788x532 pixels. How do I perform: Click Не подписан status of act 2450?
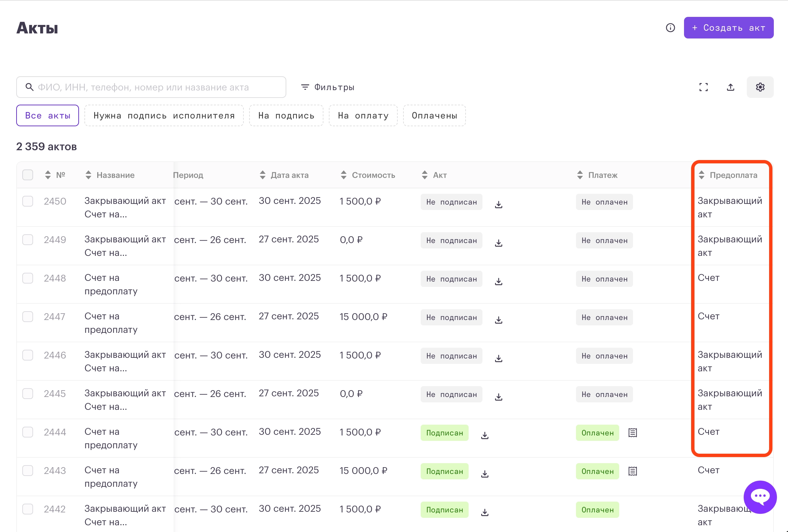click(451, 202)
